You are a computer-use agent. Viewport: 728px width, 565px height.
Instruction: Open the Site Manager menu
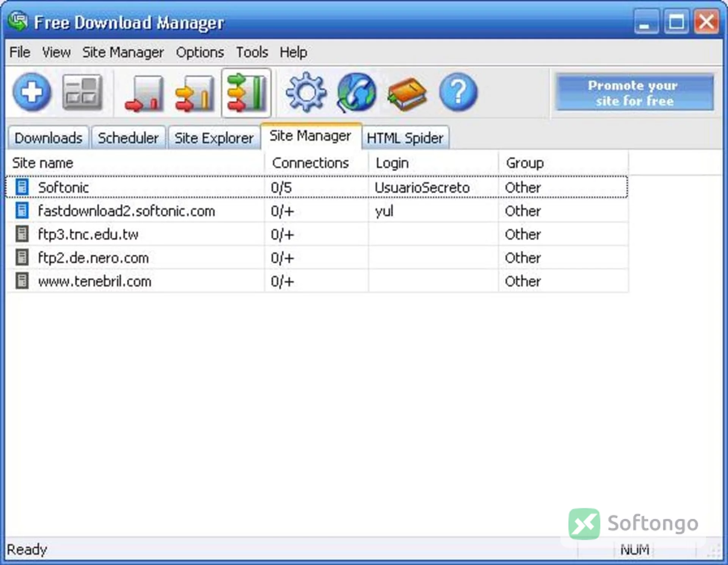pyautogui.click(x=123, y=52)
